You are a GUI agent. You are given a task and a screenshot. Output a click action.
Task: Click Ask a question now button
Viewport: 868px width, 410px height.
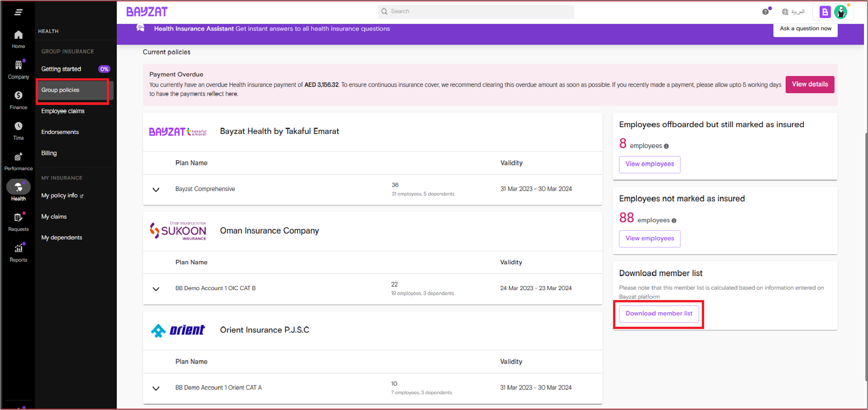[805, 29]
